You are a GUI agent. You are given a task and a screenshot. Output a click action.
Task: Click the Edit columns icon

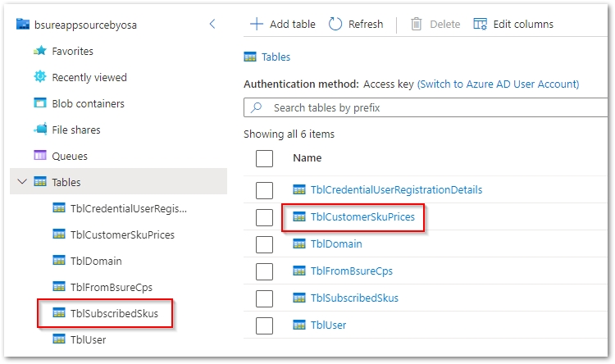(481, 24)
